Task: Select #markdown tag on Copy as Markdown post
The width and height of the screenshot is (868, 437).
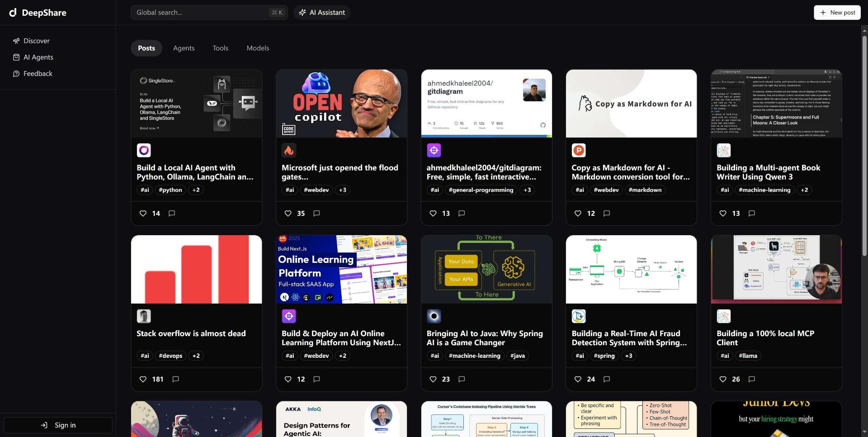Action: coord(645,190)
